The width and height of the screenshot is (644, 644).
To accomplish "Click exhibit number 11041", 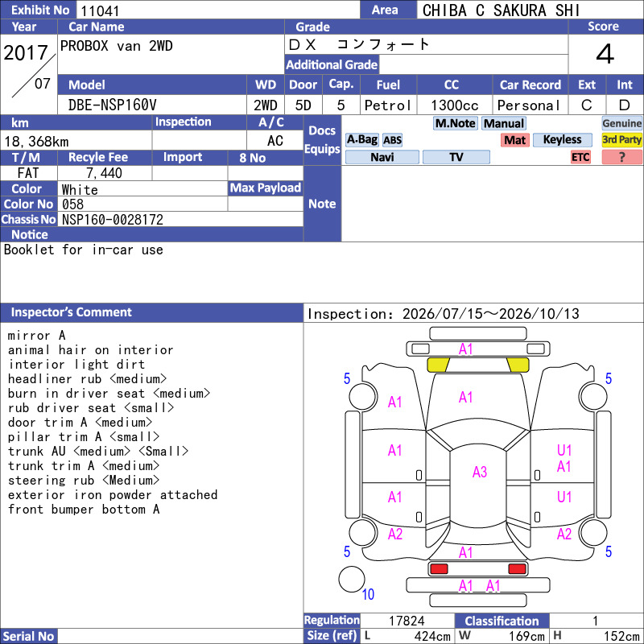I will click(x=100, y=10).
